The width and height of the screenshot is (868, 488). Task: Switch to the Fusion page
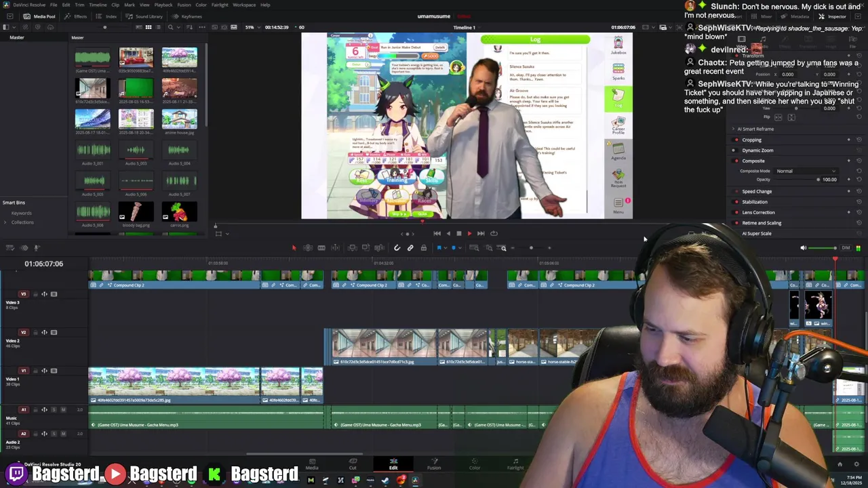point(434,464)
